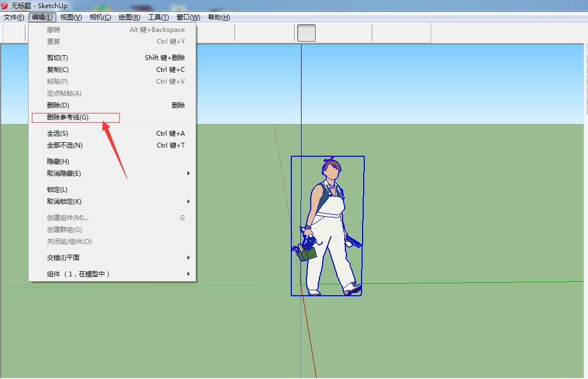Click the blank square toolbar button
Image resolution: width=588 pixels, height=379 pixels.
(x=306, y=33)
